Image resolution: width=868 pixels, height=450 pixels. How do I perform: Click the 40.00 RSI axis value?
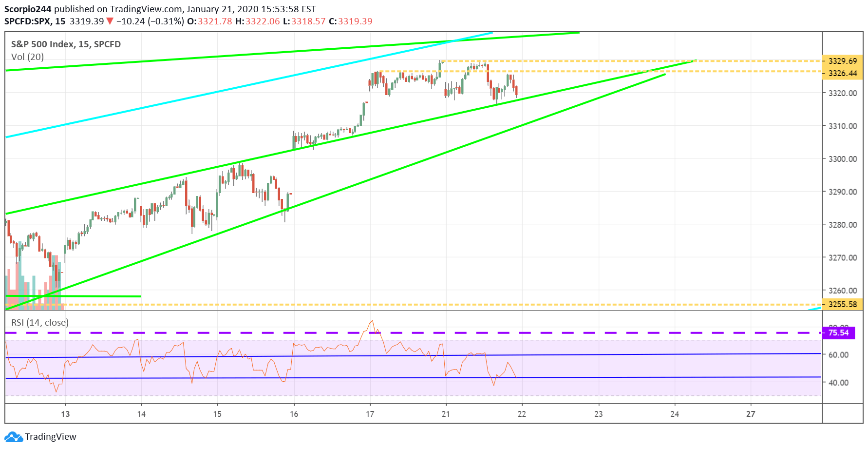coord(839,383)
